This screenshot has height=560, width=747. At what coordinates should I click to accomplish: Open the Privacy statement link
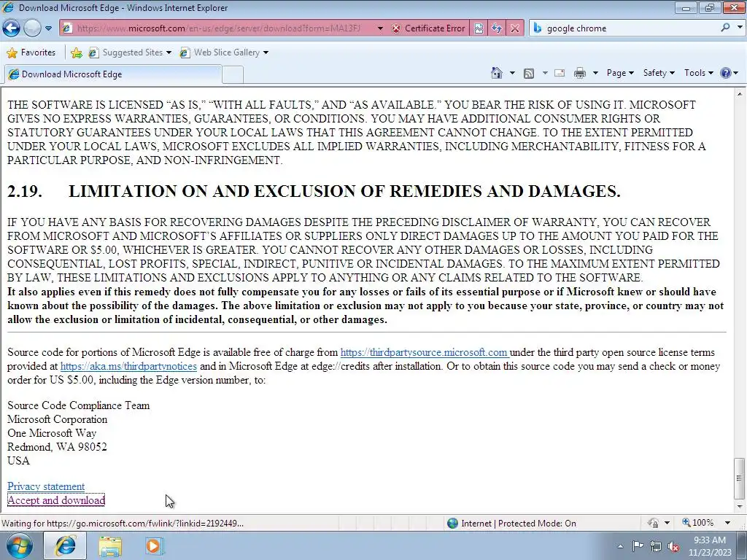(x=46, y=486)
